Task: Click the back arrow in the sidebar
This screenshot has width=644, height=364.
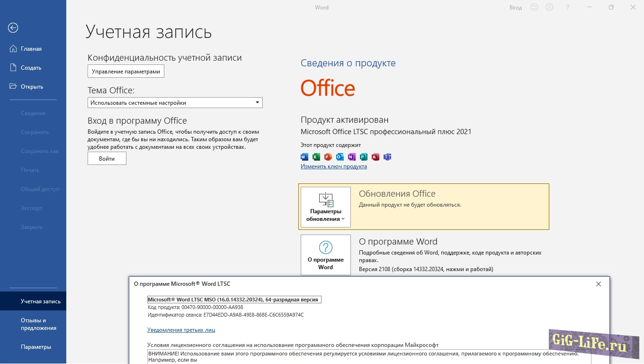Action: pos(13,28)
